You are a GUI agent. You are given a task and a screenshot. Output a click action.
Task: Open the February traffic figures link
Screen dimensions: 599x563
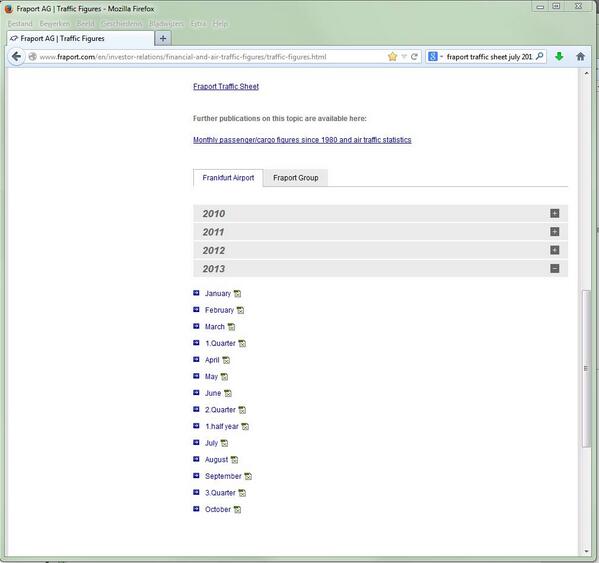219,310
